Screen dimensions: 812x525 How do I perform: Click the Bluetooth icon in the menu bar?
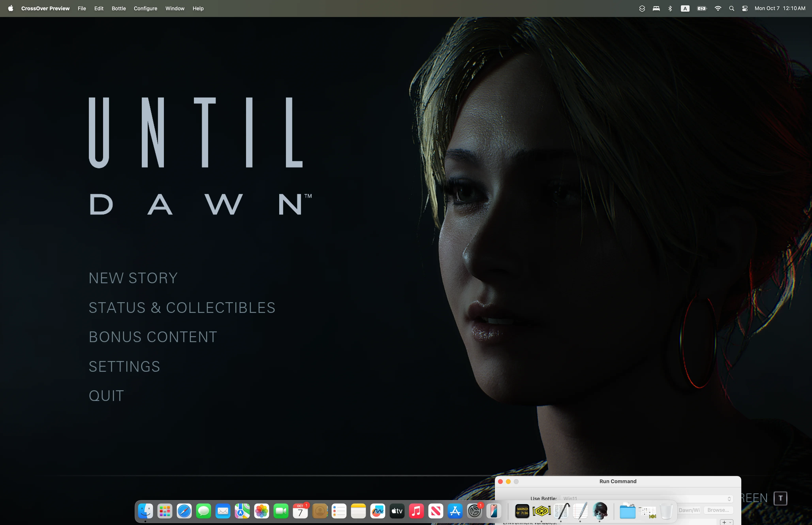670,8
